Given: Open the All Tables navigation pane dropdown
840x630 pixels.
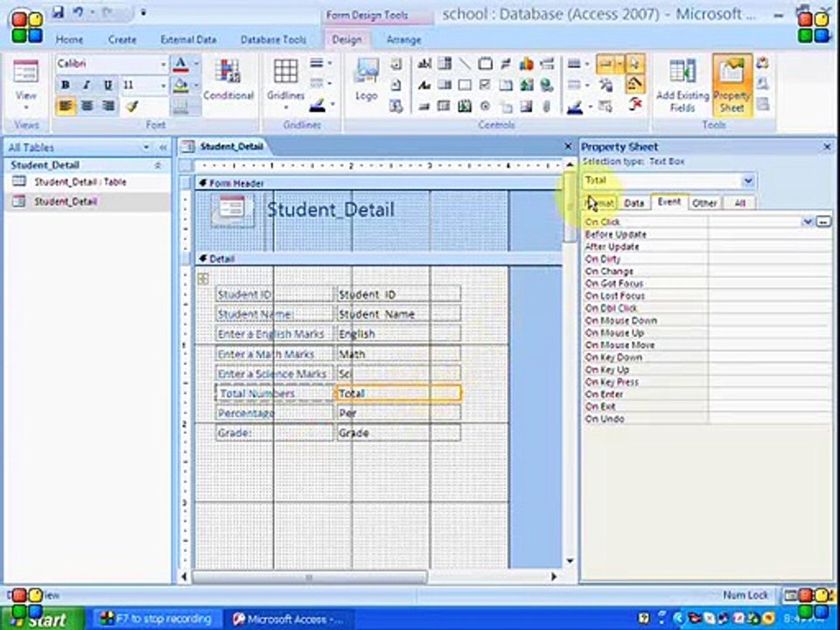Looking at the screenshot, I should 146,147.
